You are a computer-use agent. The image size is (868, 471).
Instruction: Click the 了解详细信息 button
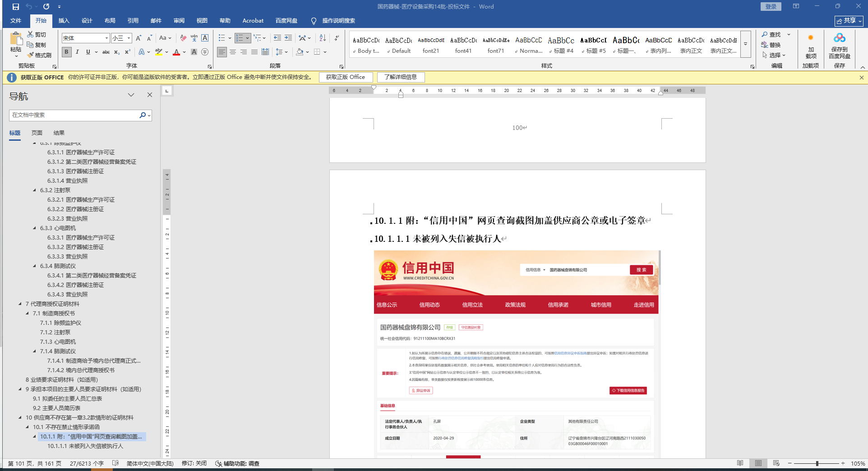coord(401,77)
